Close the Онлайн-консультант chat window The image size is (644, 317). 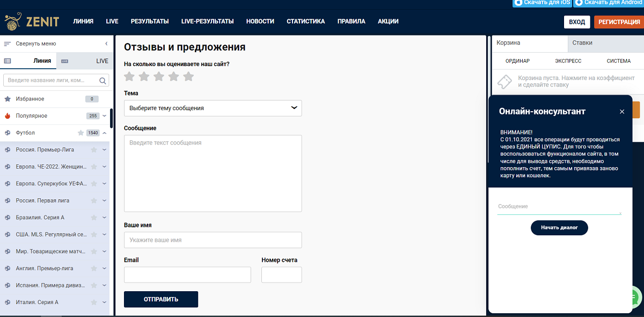622,112
